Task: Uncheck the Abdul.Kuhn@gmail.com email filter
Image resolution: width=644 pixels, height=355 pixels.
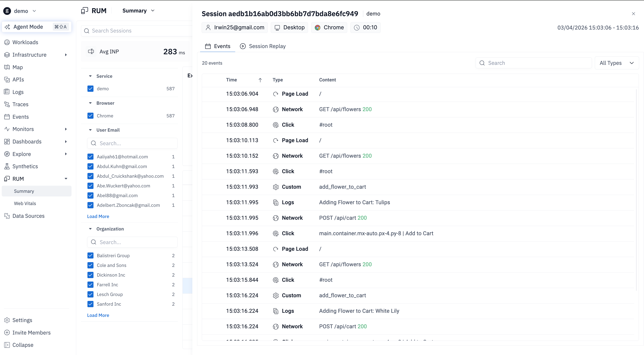Action: coord(90,166)
